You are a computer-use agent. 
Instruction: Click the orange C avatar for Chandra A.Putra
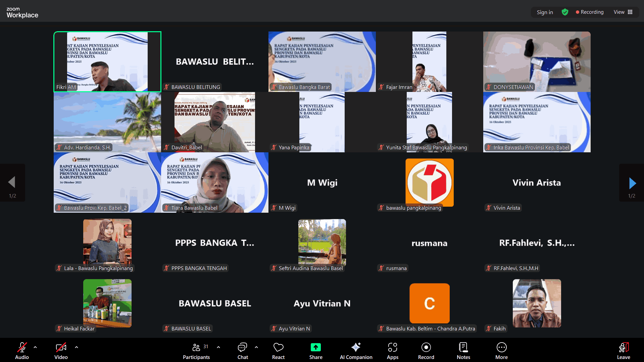coord(430,303)
